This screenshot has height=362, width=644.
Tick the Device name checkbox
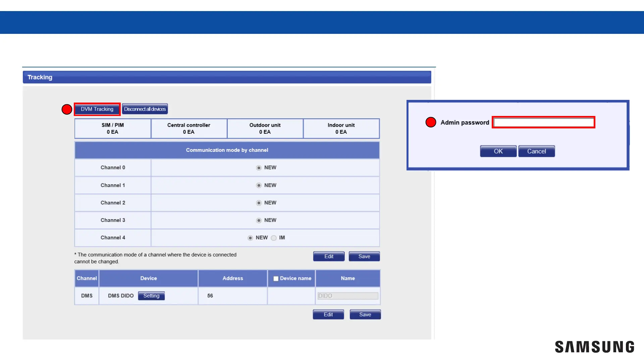[276, 279]
